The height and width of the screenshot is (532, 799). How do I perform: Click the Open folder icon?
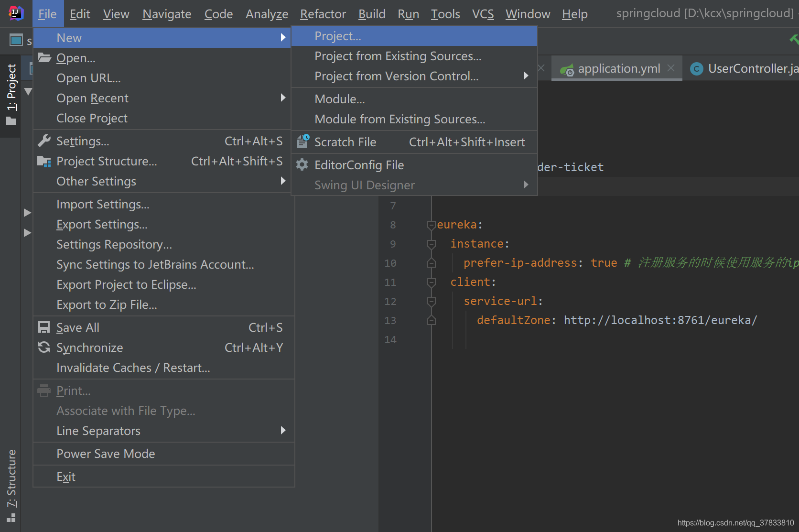point(44,58)
